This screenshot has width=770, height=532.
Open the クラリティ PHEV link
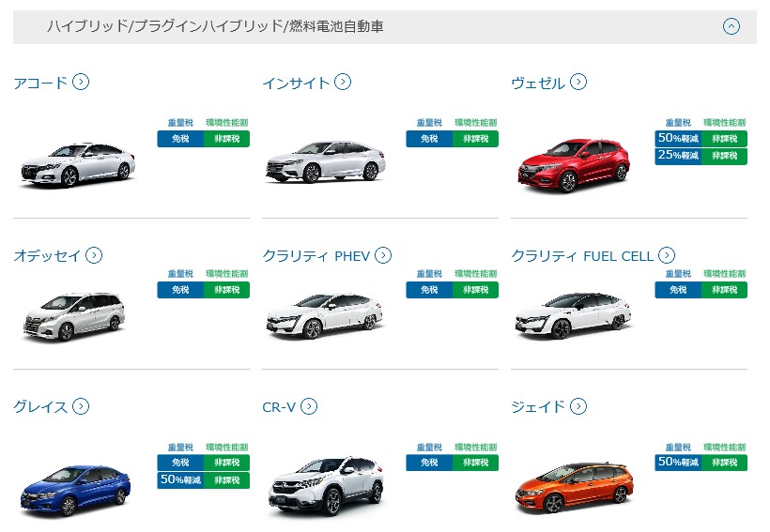coord(316,256)
